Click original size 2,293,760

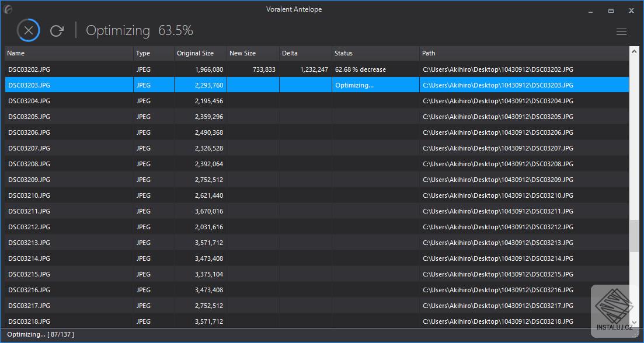[x=209, y=85]
